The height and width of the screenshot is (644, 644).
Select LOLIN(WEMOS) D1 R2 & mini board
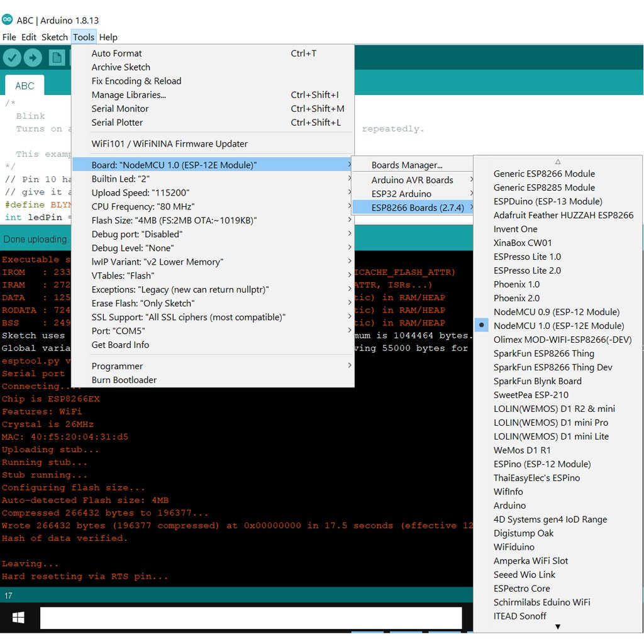pos(554,409)
